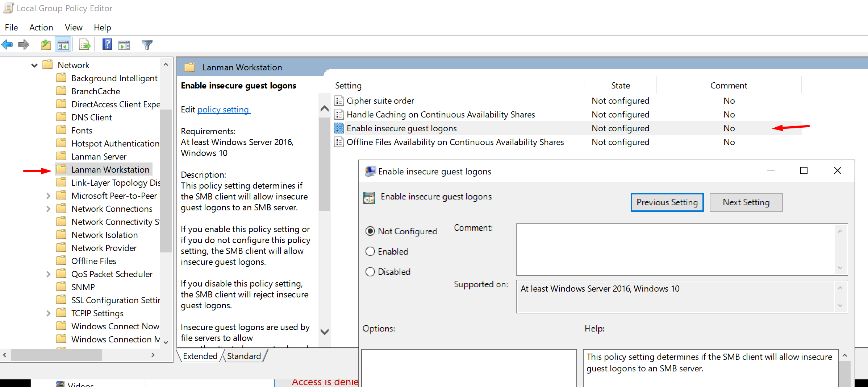Click the dialog title bar policy icon
868x387 pixels.
[370, 171]
